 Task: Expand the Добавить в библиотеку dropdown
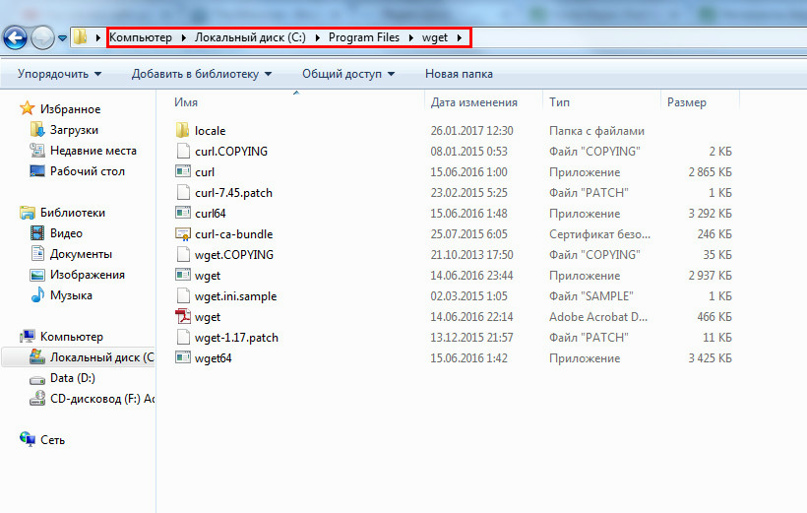pyautogui.click(x=201, y=74)
